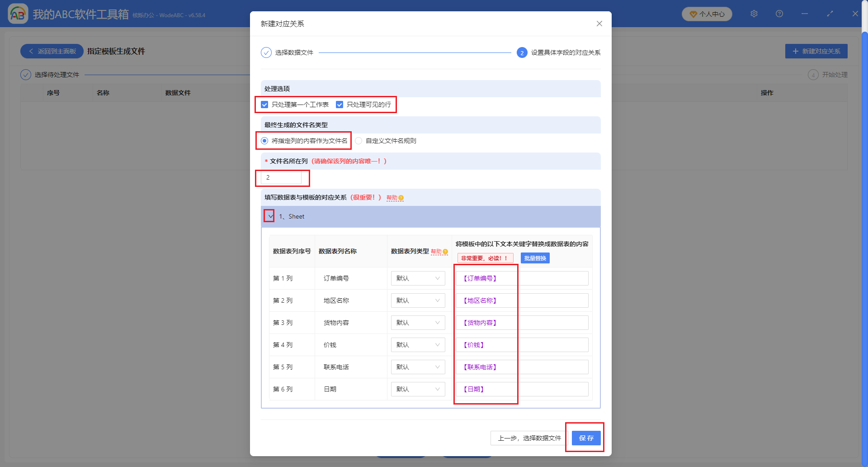Click the 帮助 icon next to 数据表列类型
Viewport: 868px width, 467px height.
coord(445,251)
